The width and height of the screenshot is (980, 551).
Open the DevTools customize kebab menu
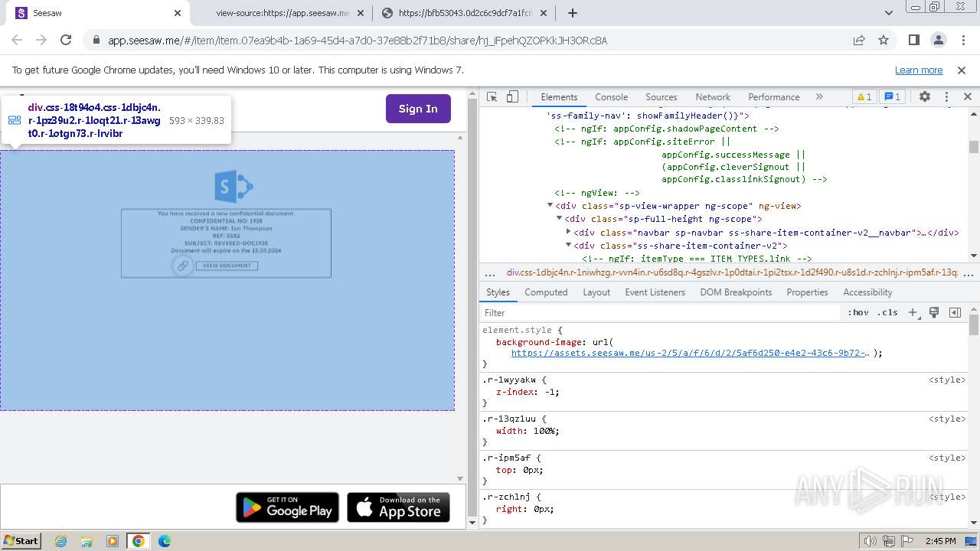click(946, 97)
